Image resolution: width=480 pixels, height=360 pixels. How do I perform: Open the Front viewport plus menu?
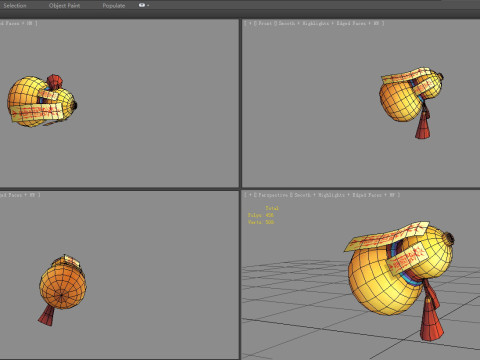pyautogui.click(x=250, y=23)
